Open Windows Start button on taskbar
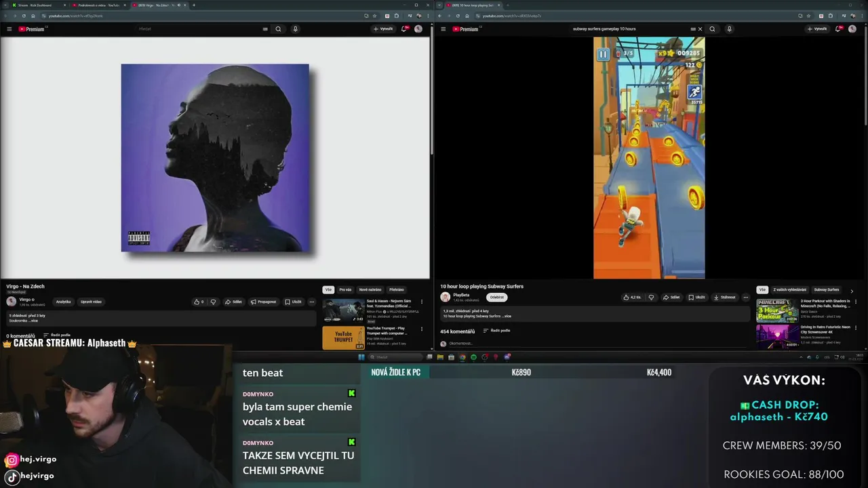Screen dimensions: 868x488 click(x=361, y=357)
